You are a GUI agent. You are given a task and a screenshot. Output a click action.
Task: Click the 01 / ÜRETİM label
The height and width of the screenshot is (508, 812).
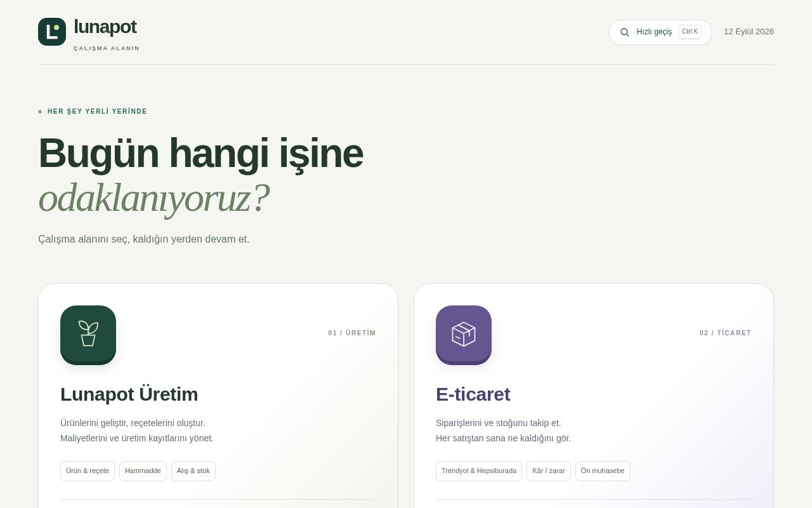coord(352,333)
